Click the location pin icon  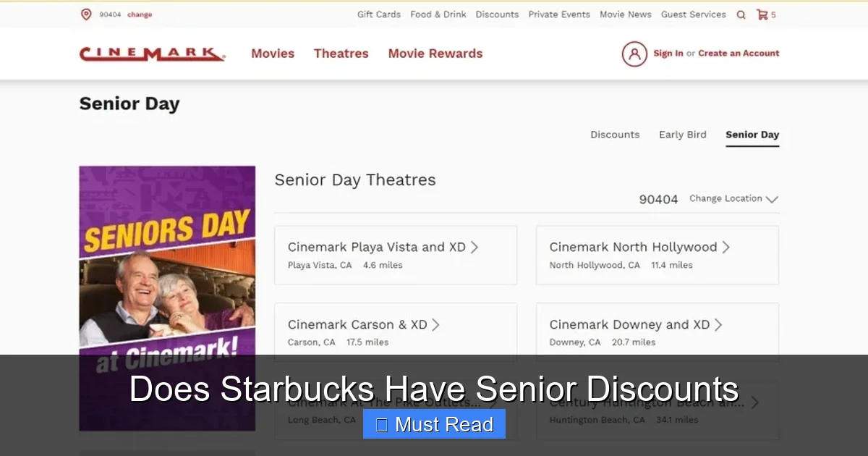86,14
